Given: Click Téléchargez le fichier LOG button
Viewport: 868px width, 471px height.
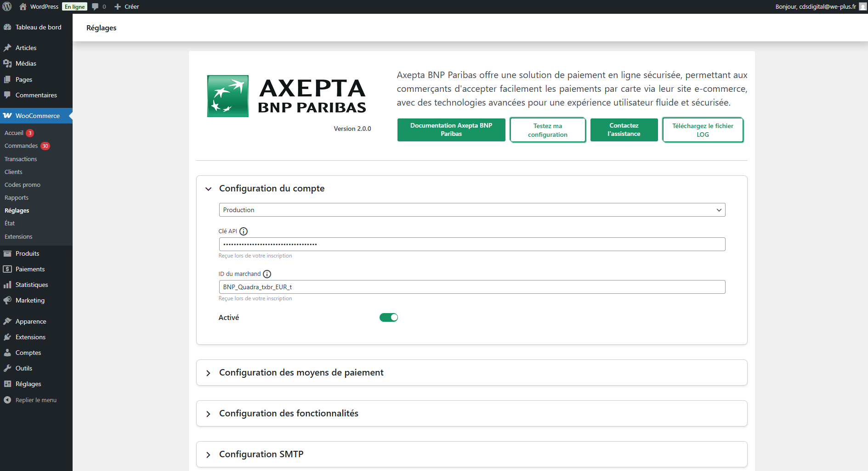Looking at the screenshot, I should (x=702, y=130).
